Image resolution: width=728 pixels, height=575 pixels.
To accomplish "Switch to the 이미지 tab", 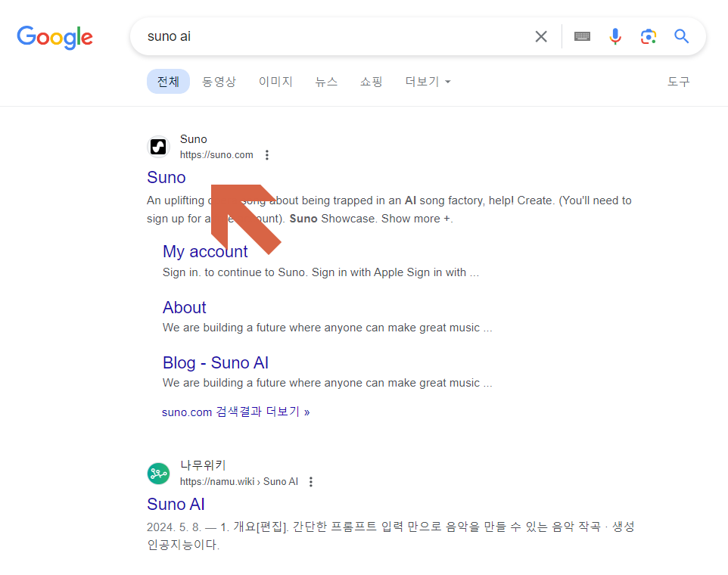I will 275,82.
